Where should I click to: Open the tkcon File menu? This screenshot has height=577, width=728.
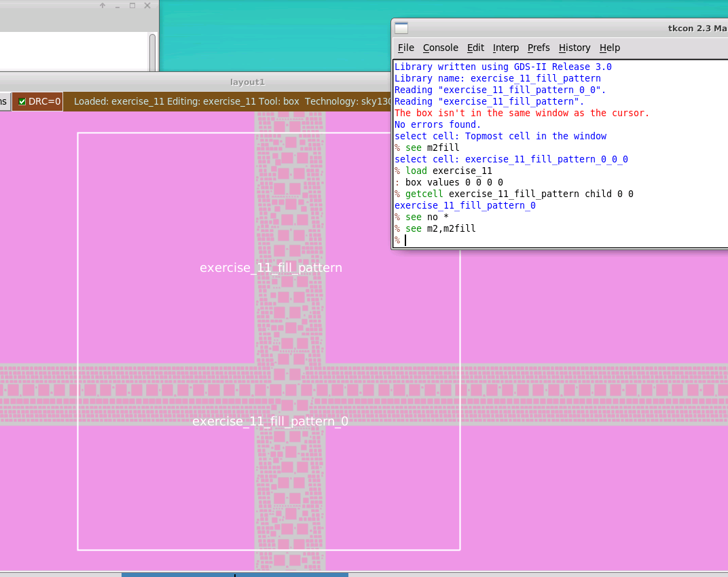[406, 48]
